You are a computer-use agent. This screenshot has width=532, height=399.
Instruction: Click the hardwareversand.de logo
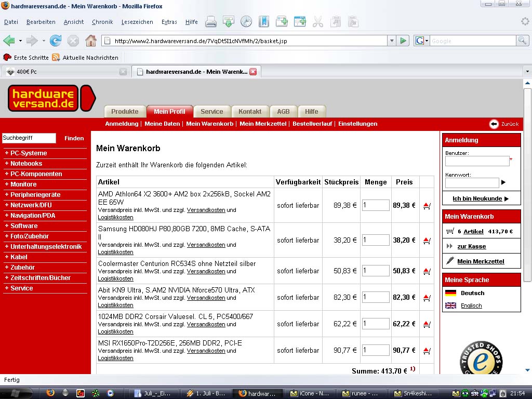tap(51, 98)
